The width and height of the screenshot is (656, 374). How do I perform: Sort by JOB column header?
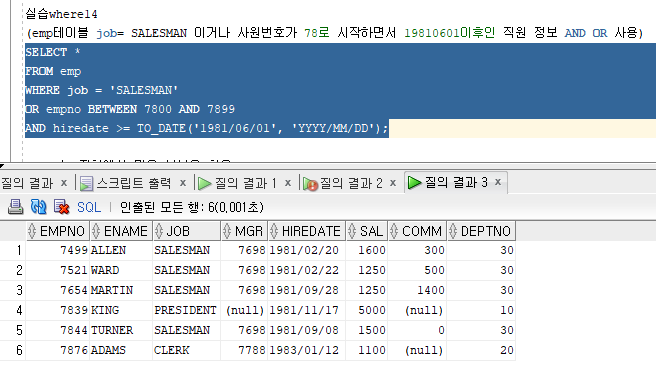[187, 231]
